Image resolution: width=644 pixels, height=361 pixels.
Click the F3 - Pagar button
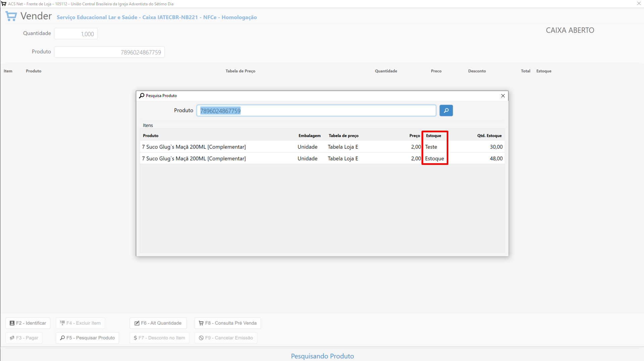click(24, 338)
